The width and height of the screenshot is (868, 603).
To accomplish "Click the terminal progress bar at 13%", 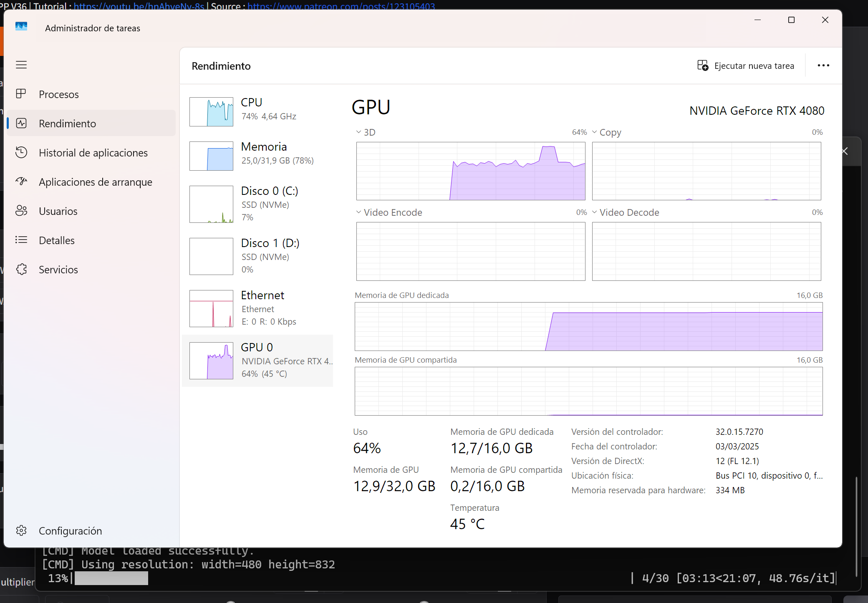I will [x=111, y=578].
